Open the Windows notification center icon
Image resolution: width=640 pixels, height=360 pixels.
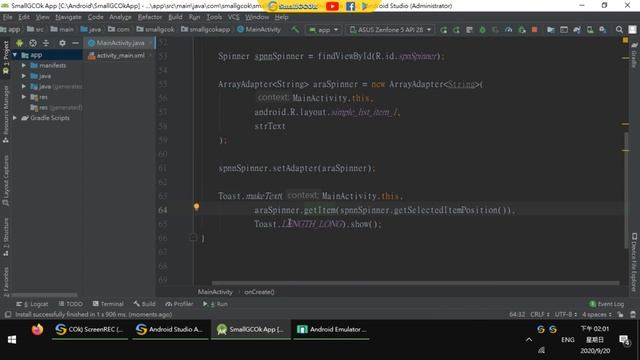point(624,340)
